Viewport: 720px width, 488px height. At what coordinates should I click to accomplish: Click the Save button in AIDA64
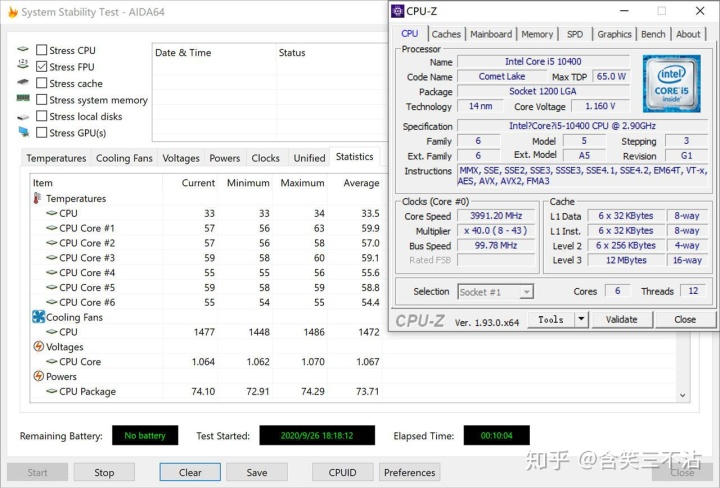(257, 472)
